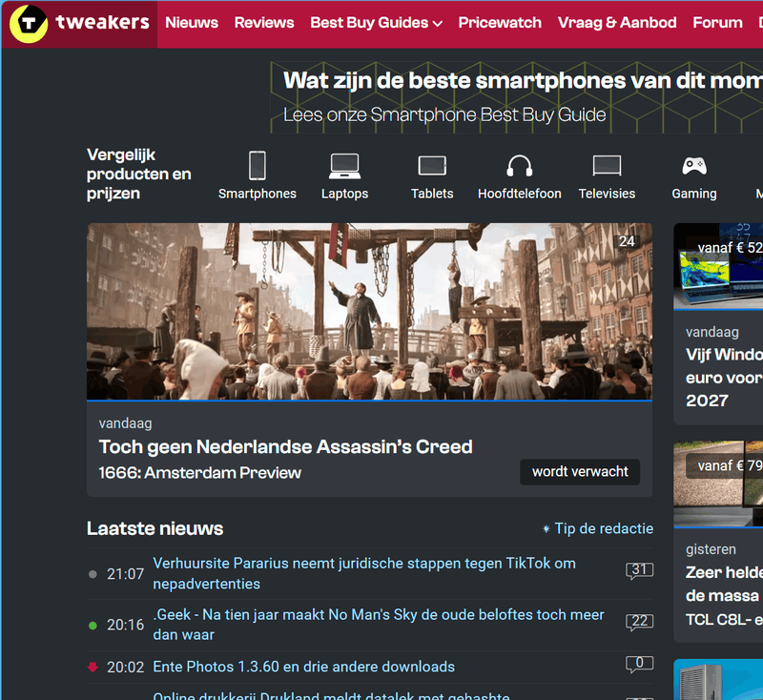Open the Drukland datalek article
Screen dimensions: 763x700
coord(331,695)
